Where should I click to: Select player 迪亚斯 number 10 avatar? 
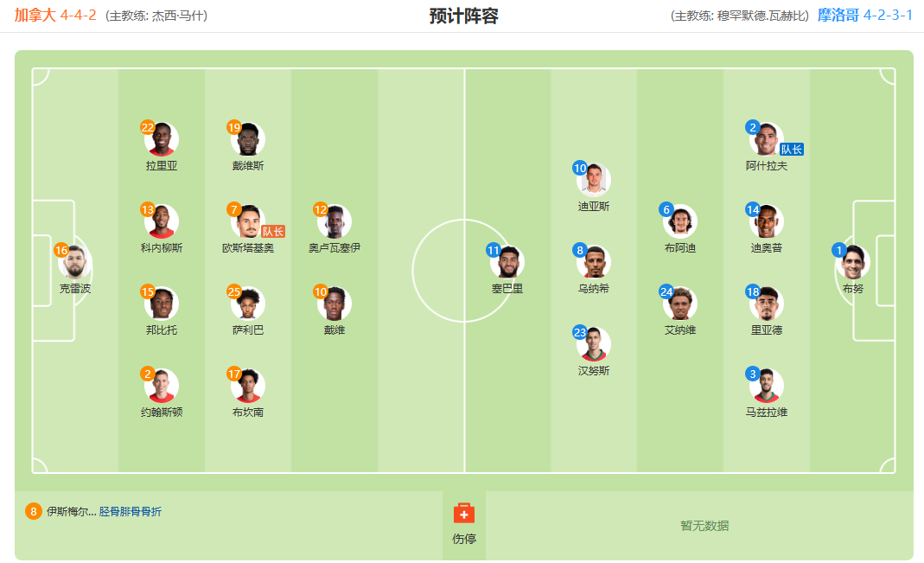click(x=594, y=181)
